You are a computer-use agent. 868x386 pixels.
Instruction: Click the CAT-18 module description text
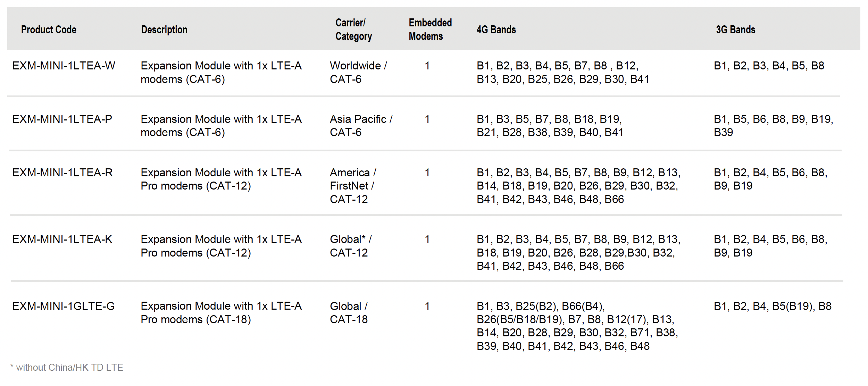tap(221, 313)
